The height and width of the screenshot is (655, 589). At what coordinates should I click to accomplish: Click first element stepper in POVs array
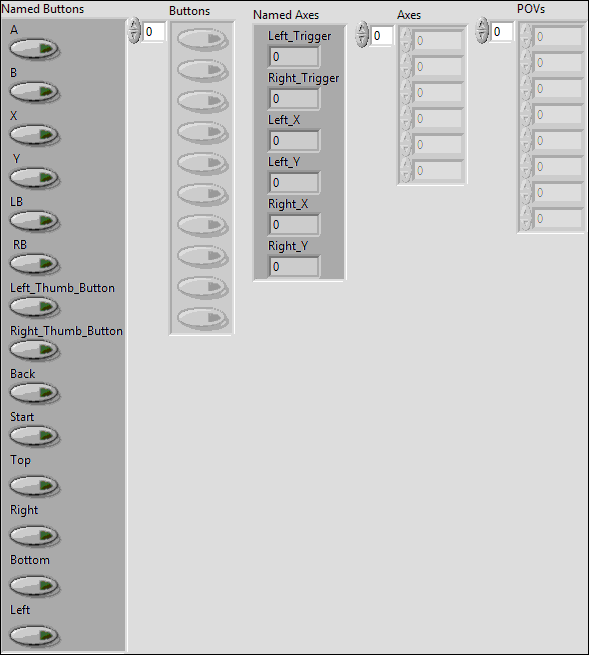pyautogui.click(x=526, y=37)
